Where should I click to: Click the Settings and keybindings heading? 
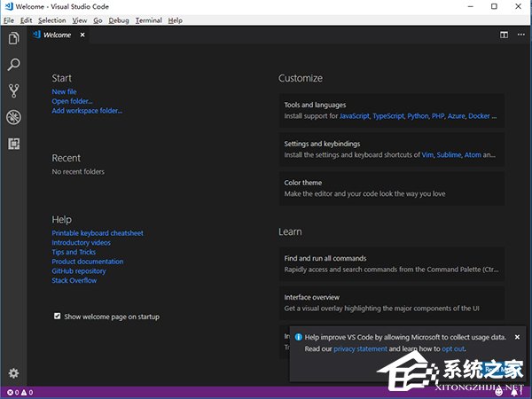(x=322, y=144)
